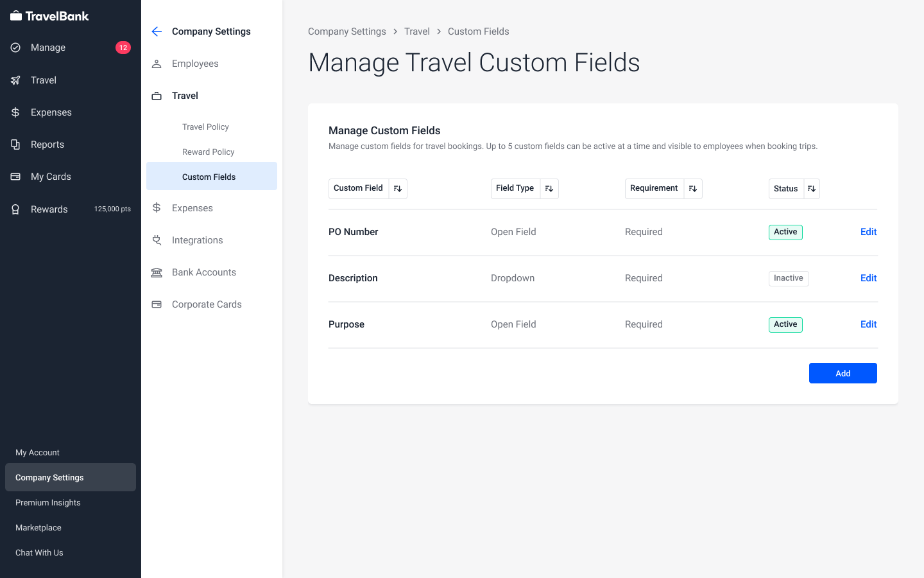Click the airplane Travel icon in main sidebar

click(16, 80)
